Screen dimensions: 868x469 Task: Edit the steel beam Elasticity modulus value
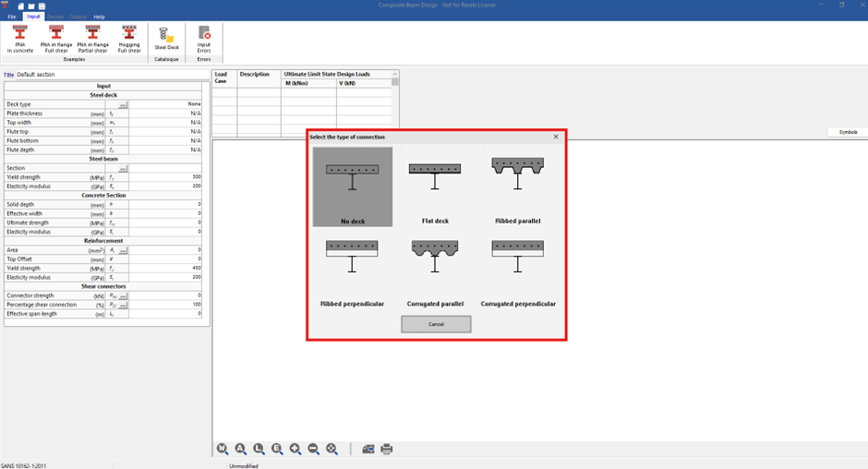[x=165, y=186]
